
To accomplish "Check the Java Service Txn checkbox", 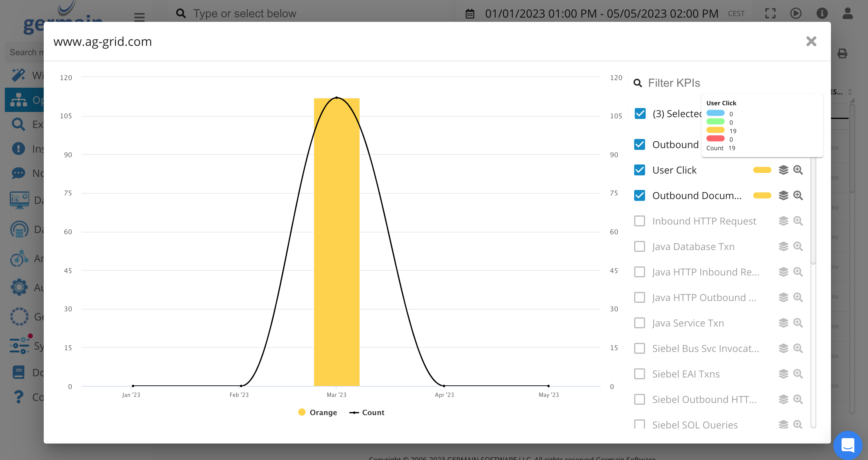I will click(639, 323).
